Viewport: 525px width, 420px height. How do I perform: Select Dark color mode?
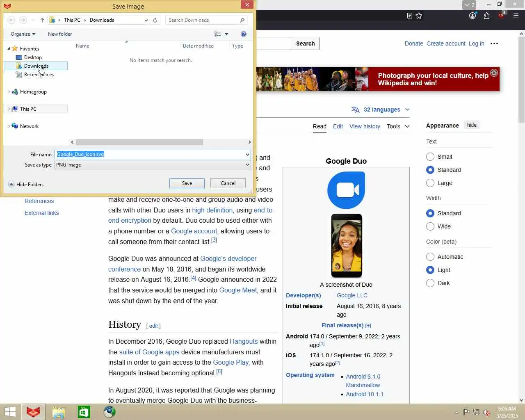click(430, 283)
